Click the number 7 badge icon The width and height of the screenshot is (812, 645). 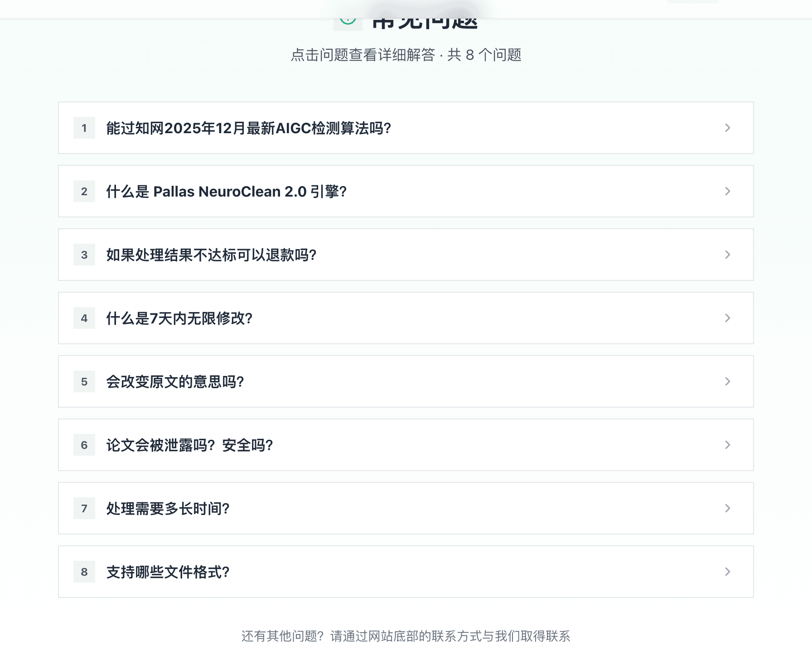pos(84,509)
